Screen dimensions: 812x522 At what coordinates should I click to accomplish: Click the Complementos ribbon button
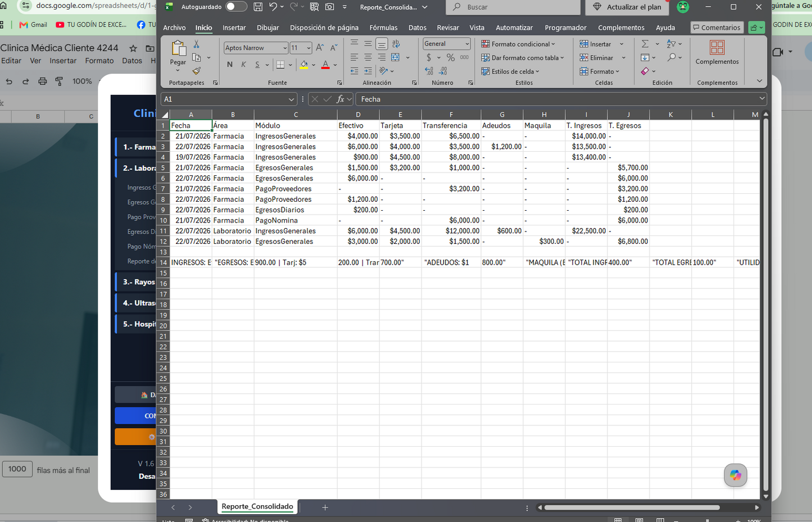coord(717,52)
